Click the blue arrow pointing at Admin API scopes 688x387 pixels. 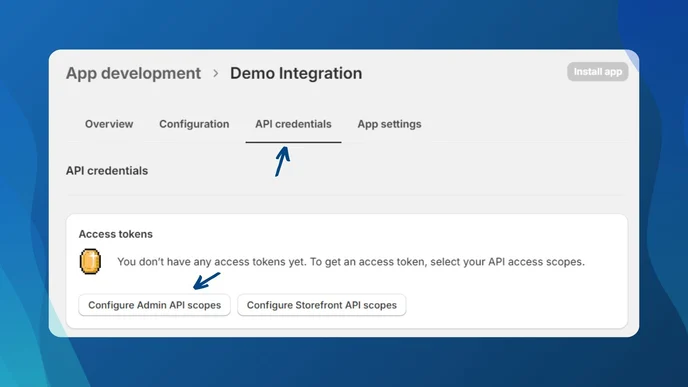206,281
